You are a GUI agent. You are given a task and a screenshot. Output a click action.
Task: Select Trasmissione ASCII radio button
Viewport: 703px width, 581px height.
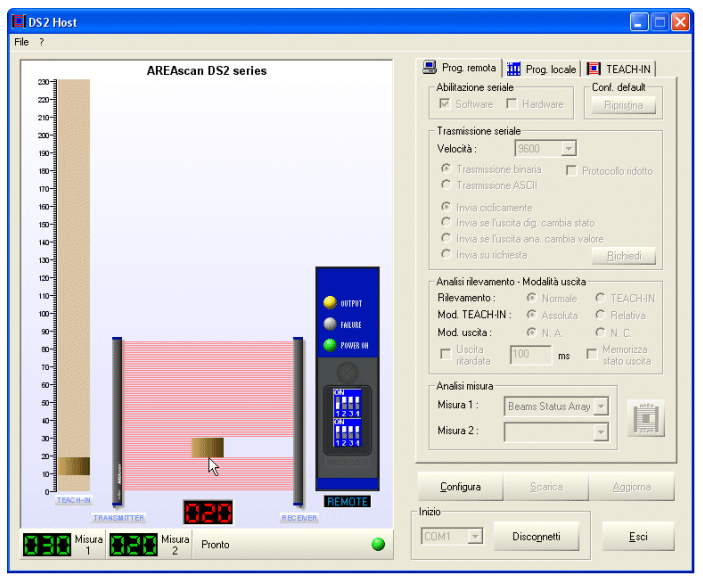click(x=446, y=184)
